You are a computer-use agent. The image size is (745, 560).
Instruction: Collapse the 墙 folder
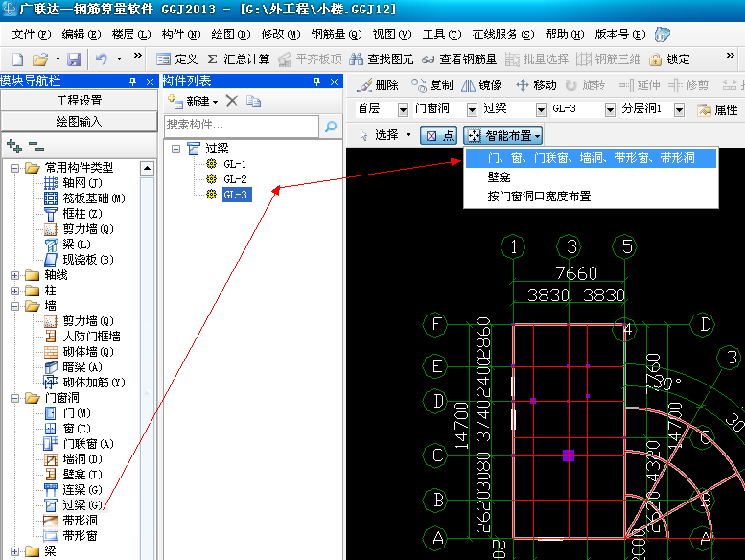point(14,306)
